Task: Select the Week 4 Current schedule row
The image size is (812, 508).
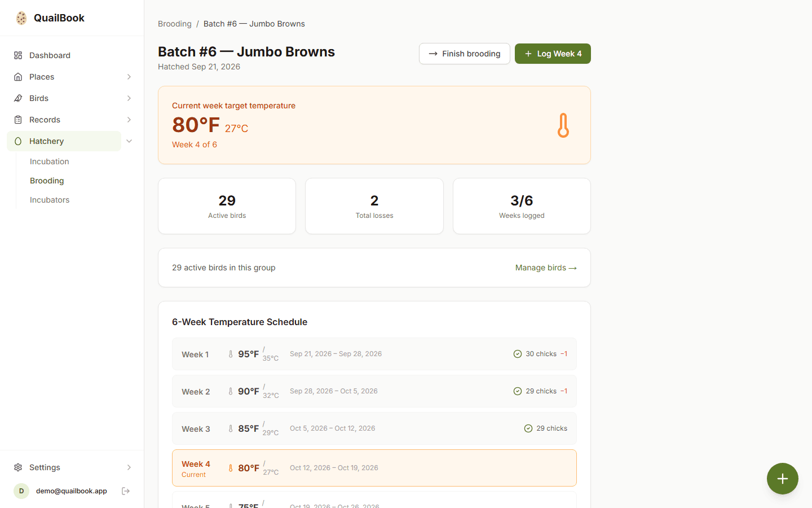Action: [374, 468]
